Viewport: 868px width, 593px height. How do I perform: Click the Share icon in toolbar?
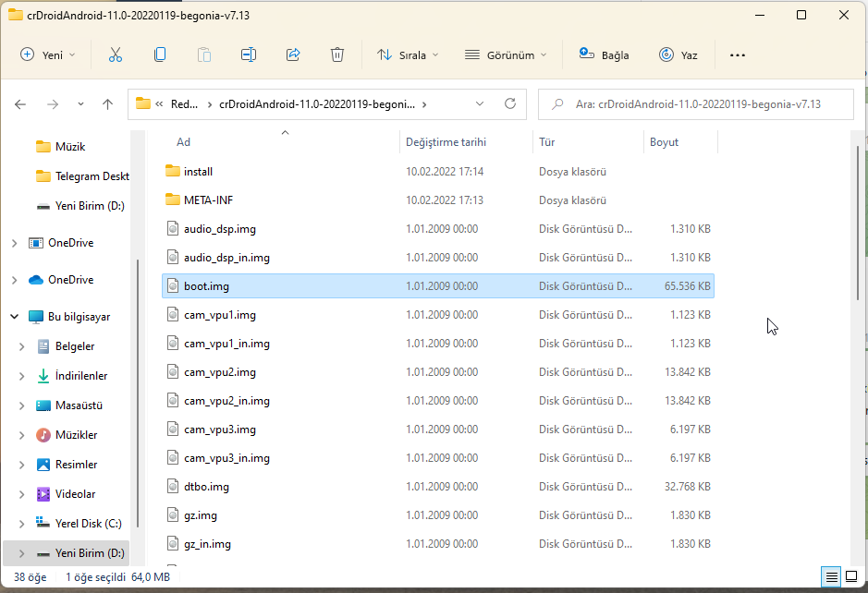tap(293, 55)
